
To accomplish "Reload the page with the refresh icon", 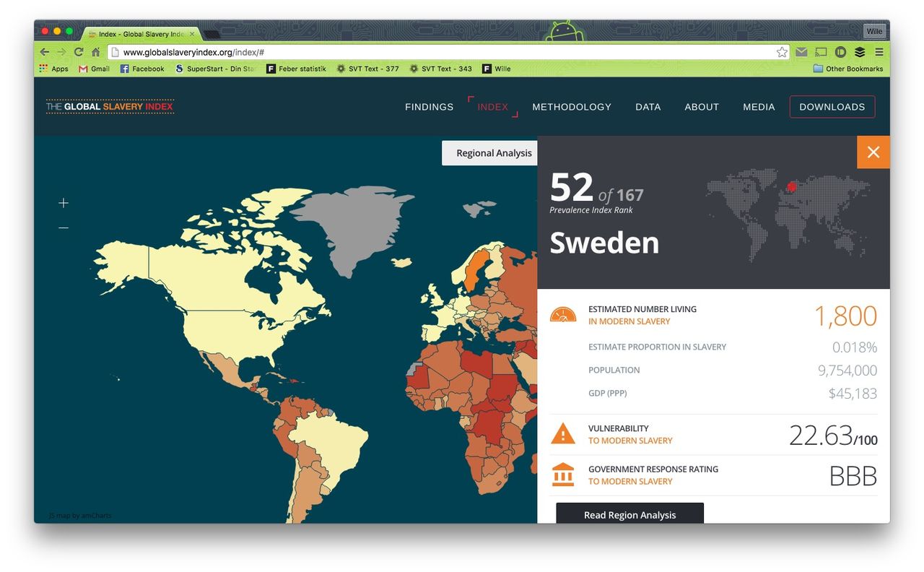I will tap(78, 51).
